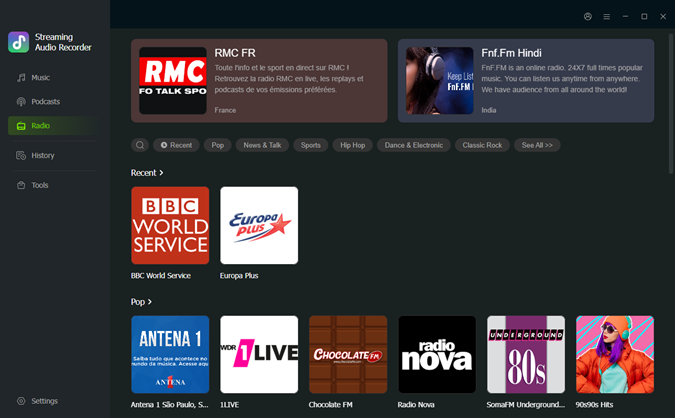Viewport: 675px width, 418px height.
Task: Click See All >> to view all genres
Action: [537, 145]
